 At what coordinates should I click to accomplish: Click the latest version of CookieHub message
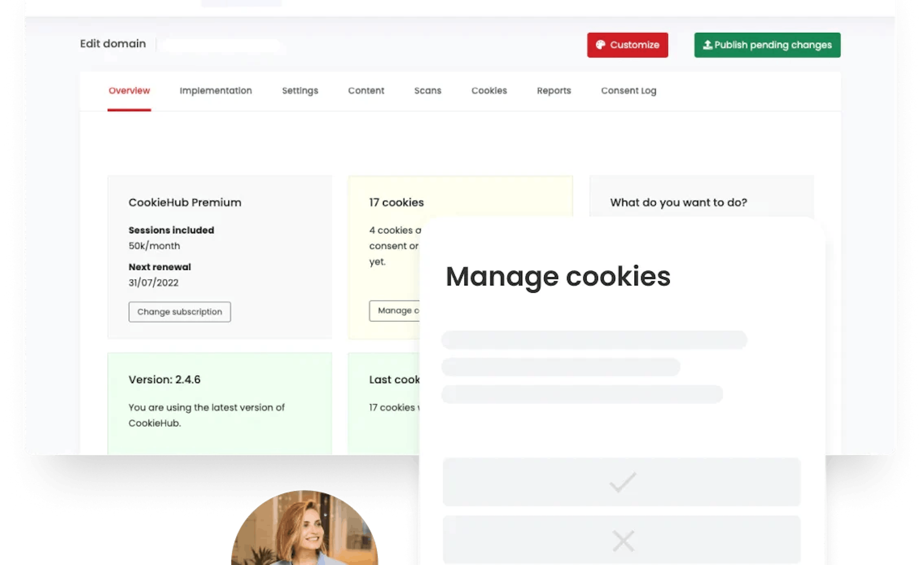click(207, 415)
